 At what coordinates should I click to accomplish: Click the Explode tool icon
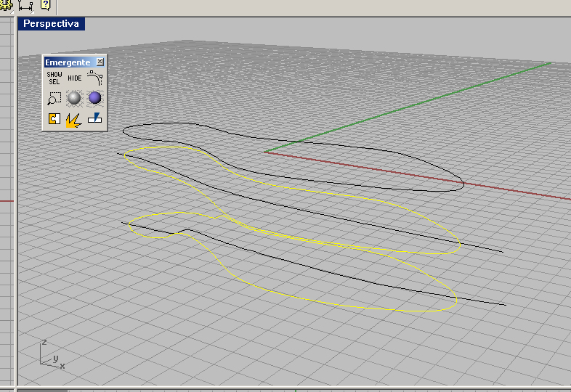click(x=73, y=120)
